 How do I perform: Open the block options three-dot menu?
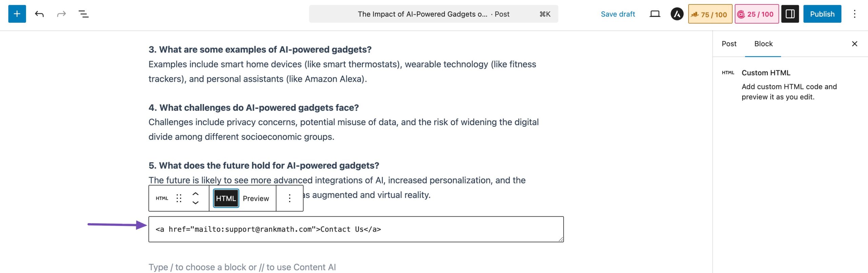pyautogui.click(x=290, y=198)
